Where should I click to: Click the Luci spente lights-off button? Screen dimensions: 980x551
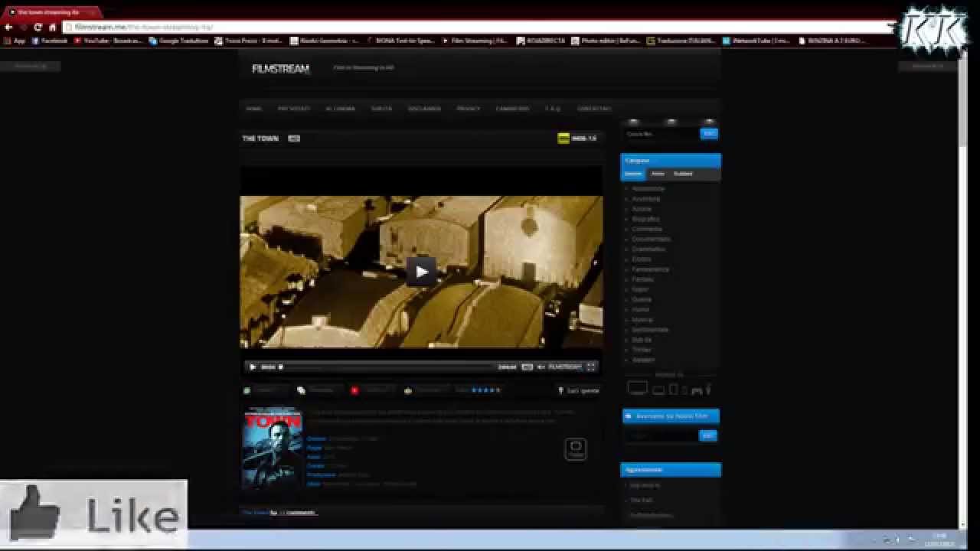(578, 390)
